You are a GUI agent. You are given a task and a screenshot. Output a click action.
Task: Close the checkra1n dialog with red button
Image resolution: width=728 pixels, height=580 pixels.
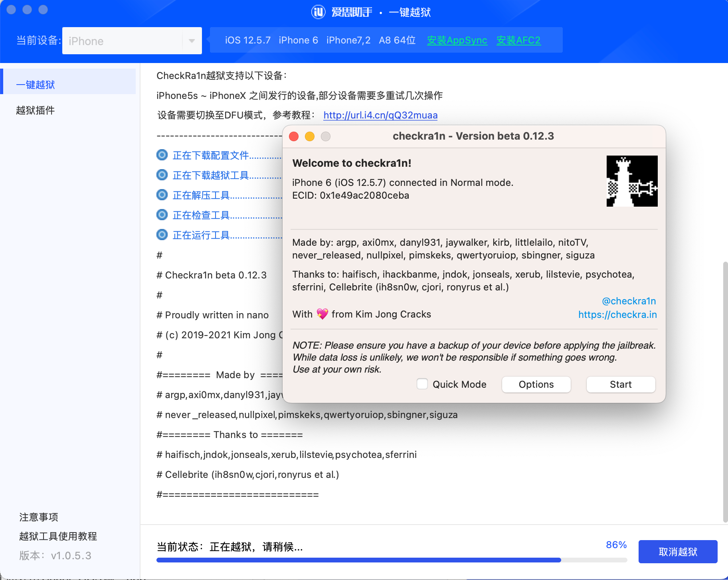tap(294, 136)
